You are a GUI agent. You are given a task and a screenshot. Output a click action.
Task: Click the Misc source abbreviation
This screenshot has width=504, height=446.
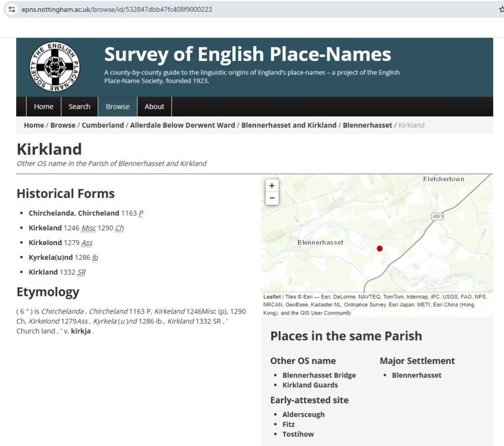[89, 228]
